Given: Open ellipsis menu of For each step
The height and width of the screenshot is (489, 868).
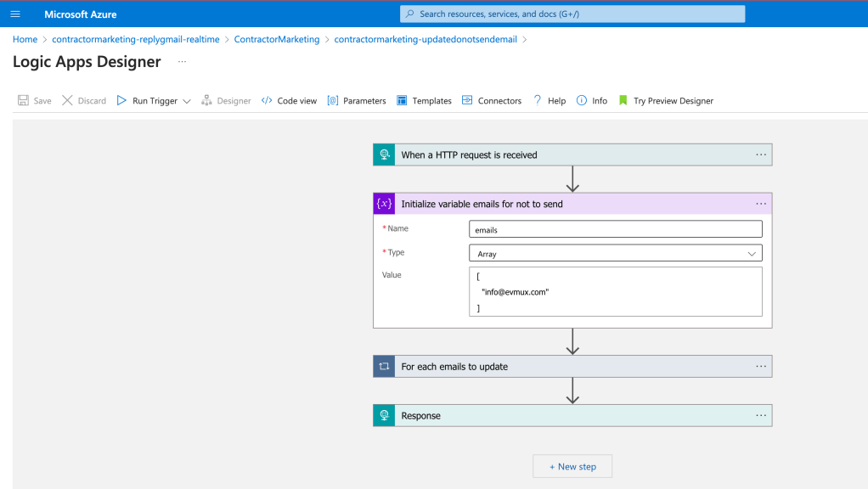Looking at the screenshot, I should tap(761, 366).
